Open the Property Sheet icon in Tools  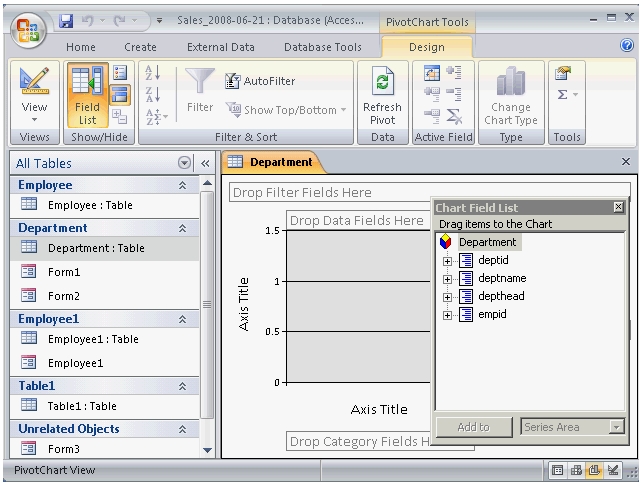coord(563,73)
